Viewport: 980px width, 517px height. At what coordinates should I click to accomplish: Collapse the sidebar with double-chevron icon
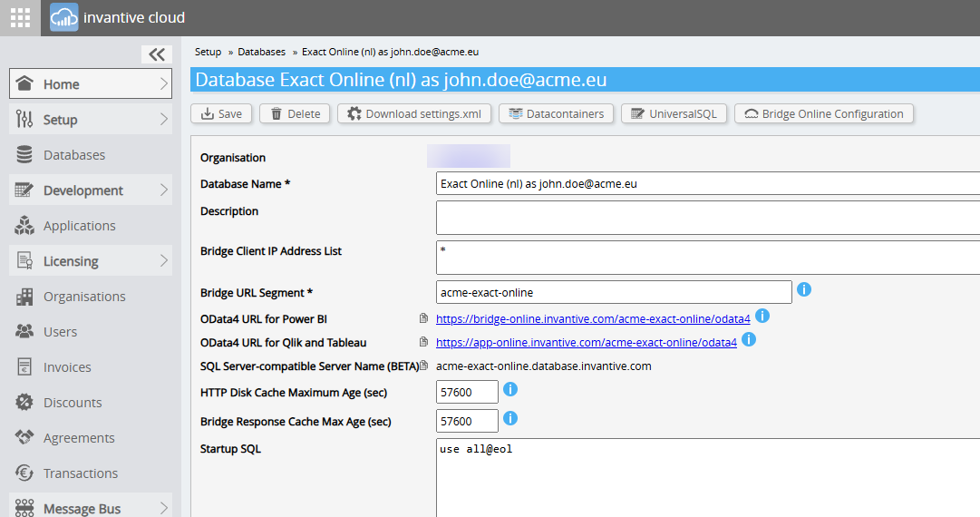pos(157,54)
